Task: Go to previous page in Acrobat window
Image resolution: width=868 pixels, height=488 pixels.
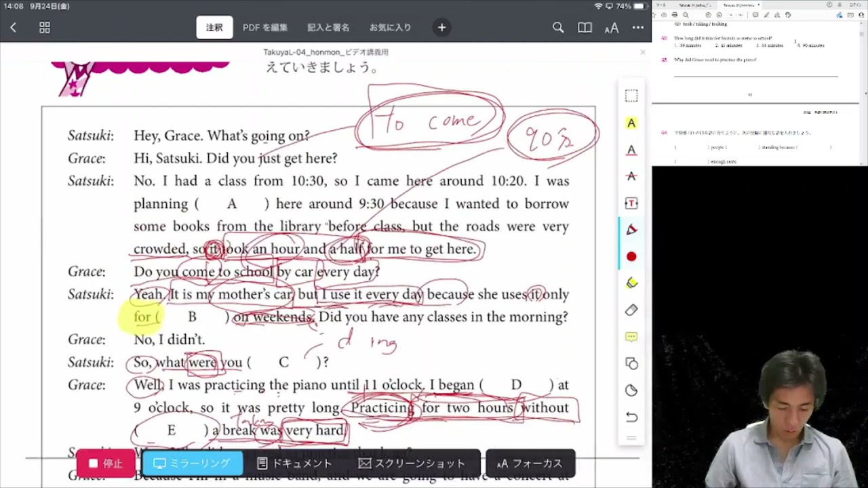Action: 709,15
